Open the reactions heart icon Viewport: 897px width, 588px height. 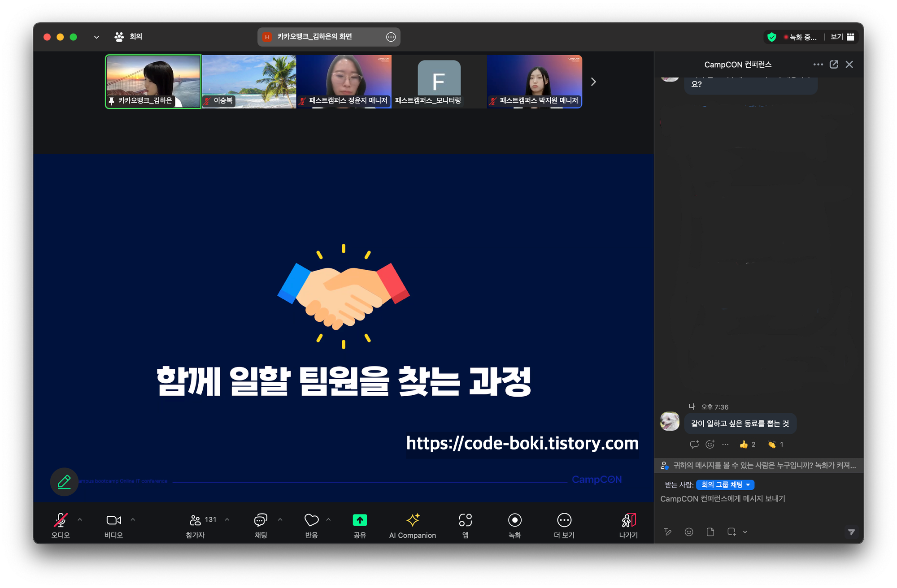click(x=311, y=520)
